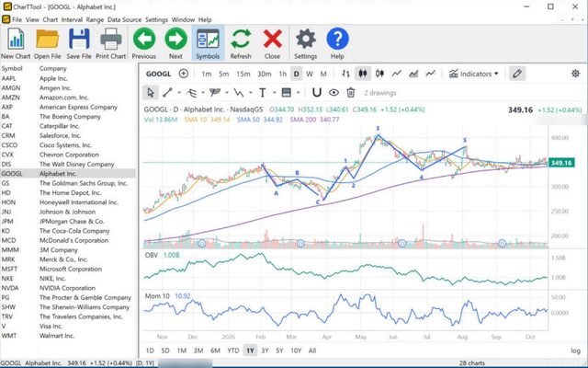Toggle the drawing toolbar pencil icon
Viewport: 588px width, 368px height.
[517, 74]
